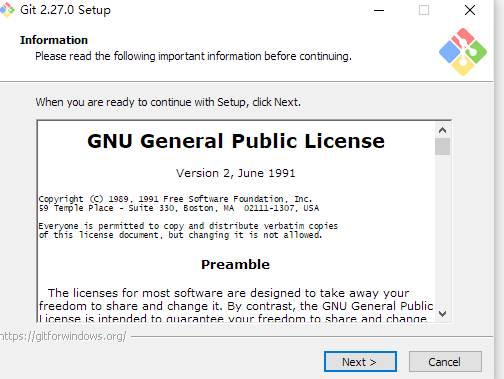The image size is (504, 379).
Task: Click the 'of this license document' line
Action: click(x=180, y=235)
